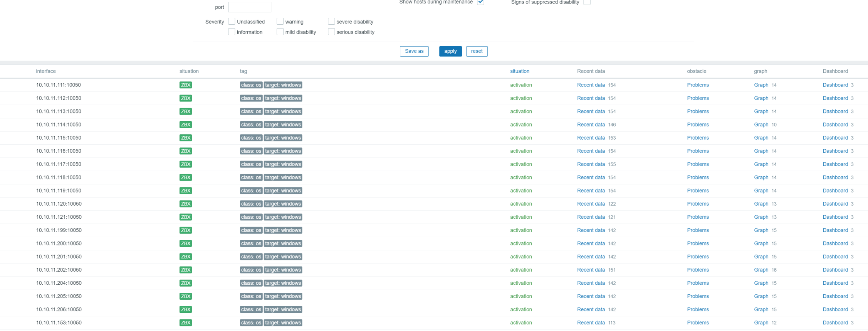868x331 pixels.
Task: Open Dashboard for 10.10.11.205:10050
Action: click(835, 296)
